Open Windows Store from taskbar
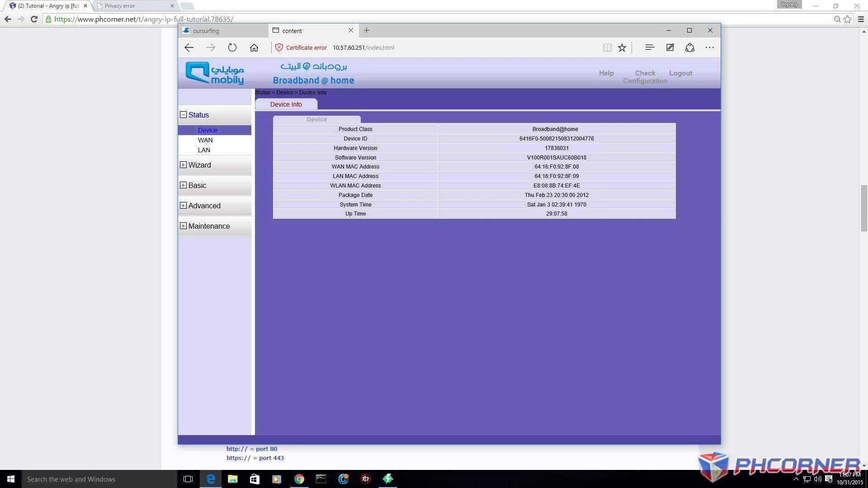 tap(255, 479)
